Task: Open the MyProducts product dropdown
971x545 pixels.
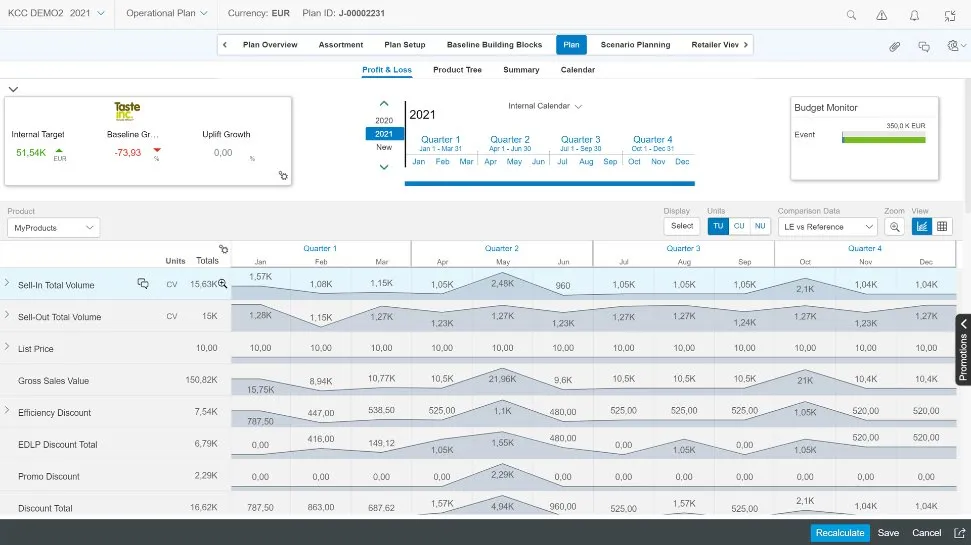Action: 54,228
